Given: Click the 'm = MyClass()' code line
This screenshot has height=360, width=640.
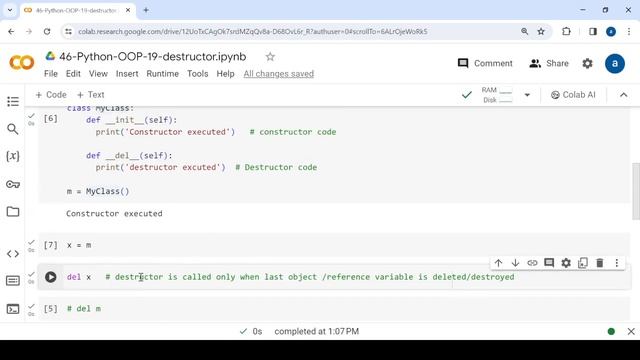Looking at the screenshot, I should coord(98,191).
